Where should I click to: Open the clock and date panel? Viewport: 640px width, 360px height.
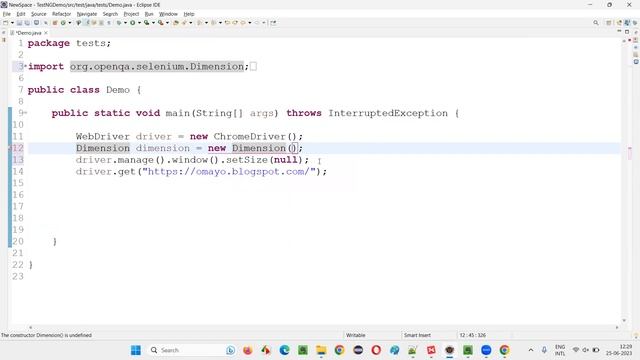pyautogui.click(x=619, y=350)
